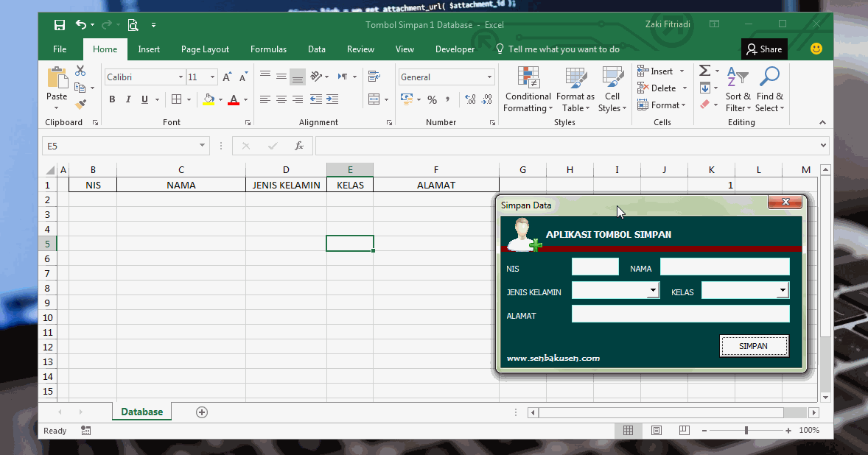The height and width of the screenshot is (455, 868).
Task: Select the Database sheet tab
Action: [x=141, y=412]
